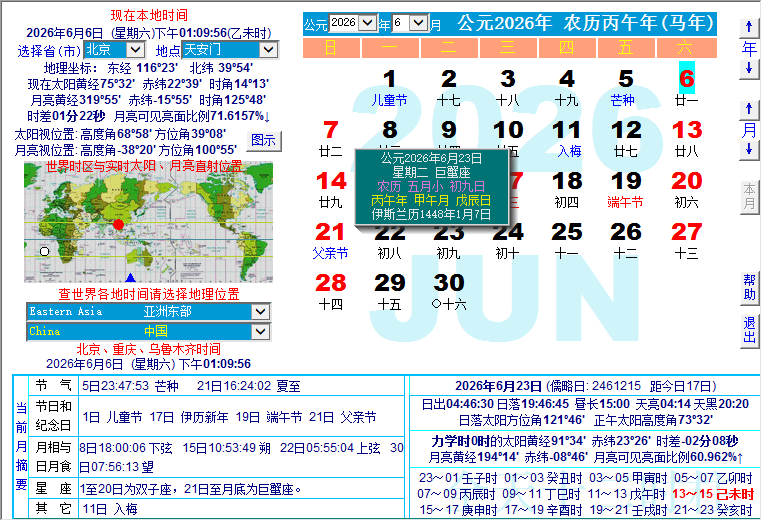Click the month up arrow button
Image resolution: width=762 pixels, height=521 pixels.
[748, 109]
